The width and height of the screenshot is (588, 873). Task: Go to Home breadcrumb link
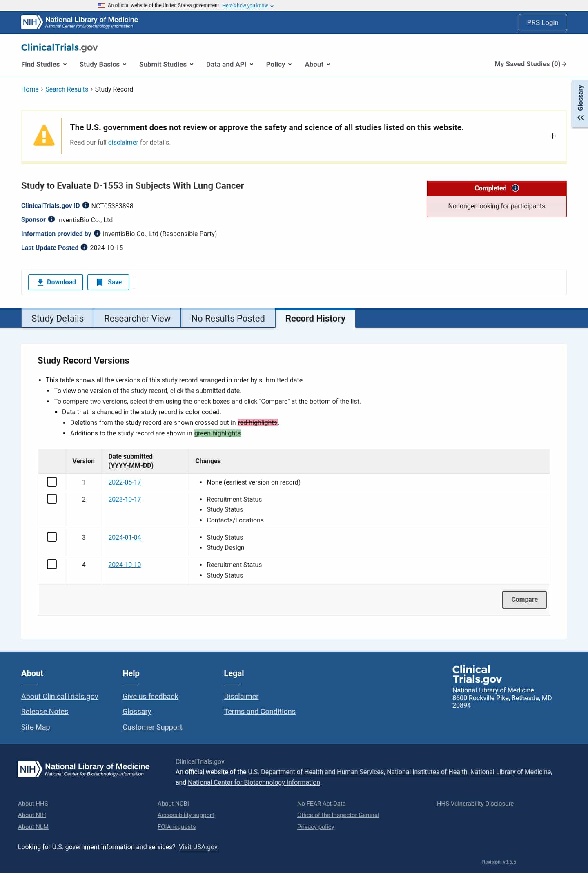pos(30,89)
